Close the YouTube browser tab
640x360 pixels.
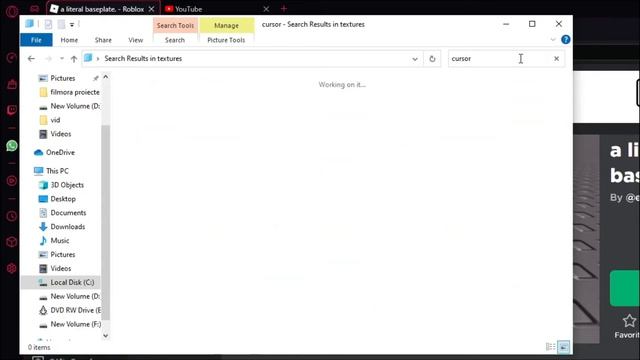(266, 9)
